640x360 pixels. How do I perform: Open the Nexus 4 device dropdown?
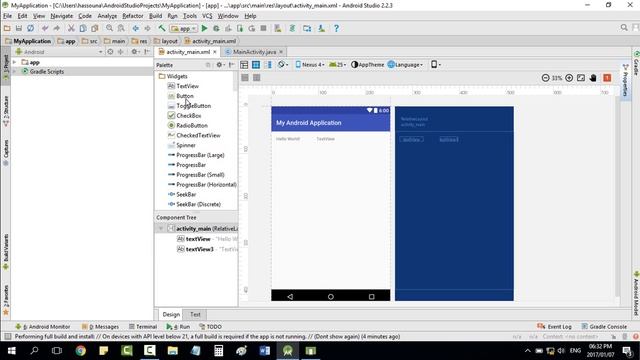pyautogui.click(x=310, y=64)
